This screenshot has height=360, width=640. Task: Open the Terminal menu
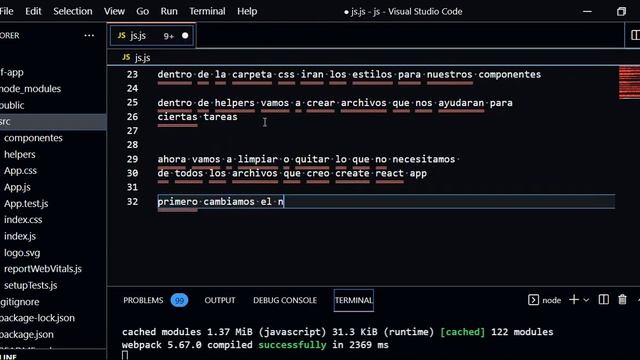[x=207, y=11]
